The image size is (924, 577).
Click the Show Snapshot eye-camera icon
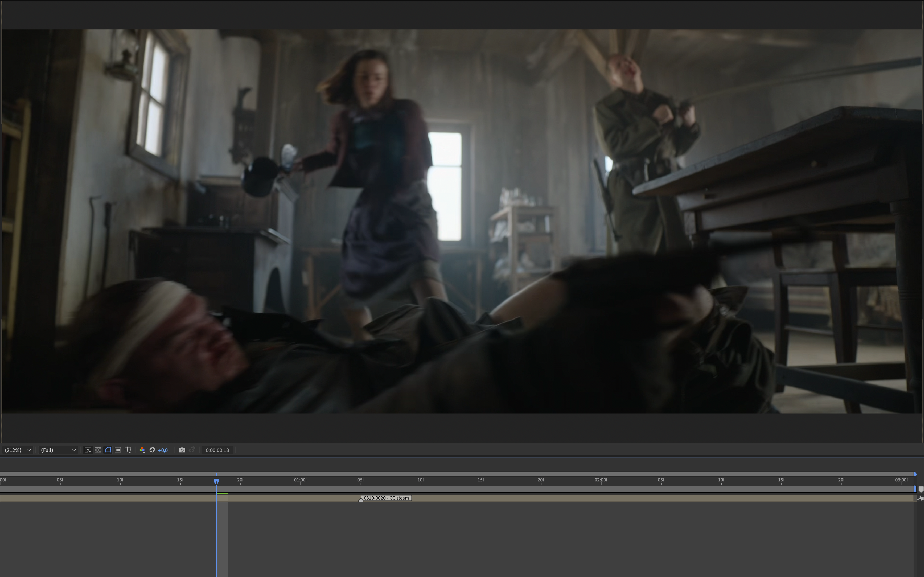192,450
